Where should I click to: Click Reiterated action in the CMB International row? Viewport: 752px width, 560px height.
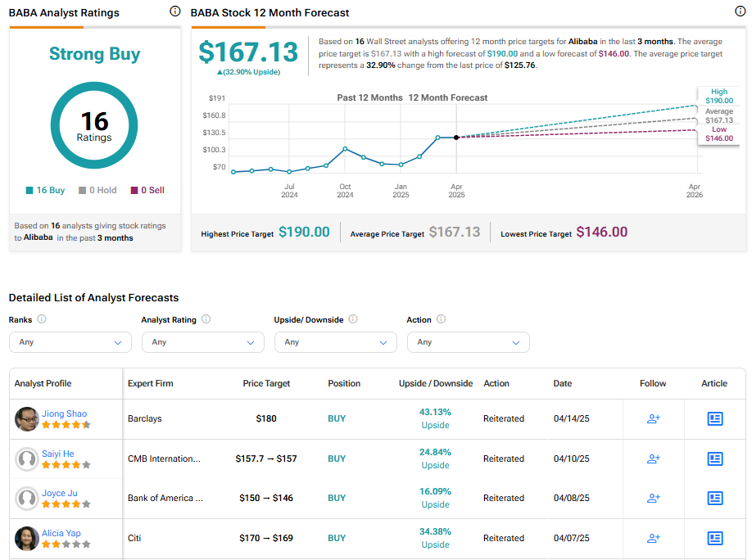tap(504, 458)
